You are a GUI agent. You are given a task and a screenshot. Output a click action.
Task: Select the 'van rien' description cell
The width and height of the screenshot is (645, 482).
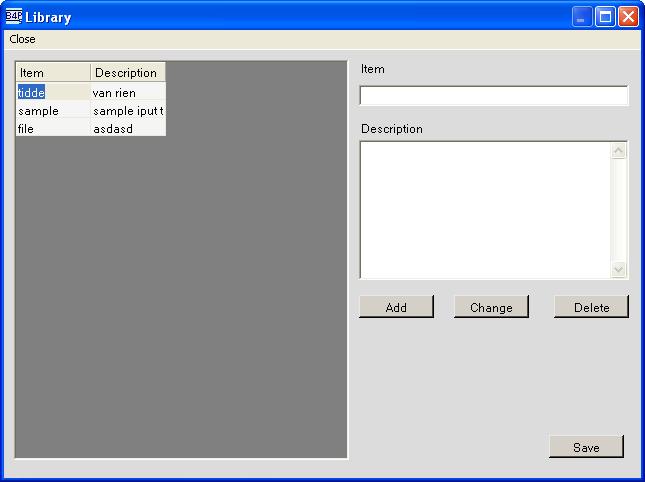(x=128, y=92)
